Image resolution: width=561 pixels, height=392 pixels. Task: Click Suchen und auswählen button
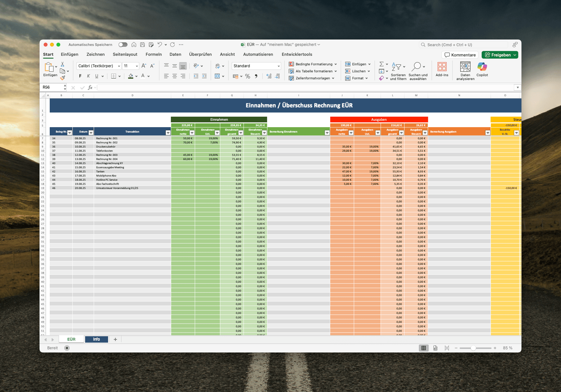click(418, 71)
